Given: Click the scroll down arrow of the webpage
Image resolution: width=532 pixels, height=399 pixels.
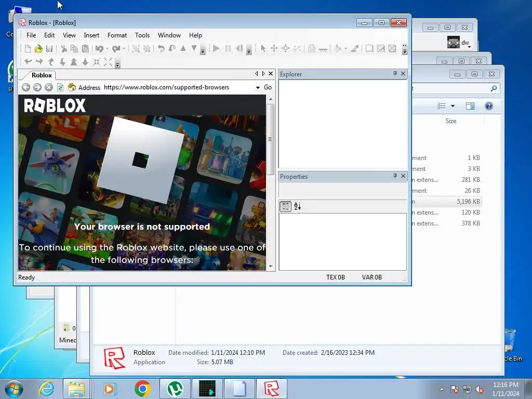Looking at the screenshot, I should (x=270, y=267).
